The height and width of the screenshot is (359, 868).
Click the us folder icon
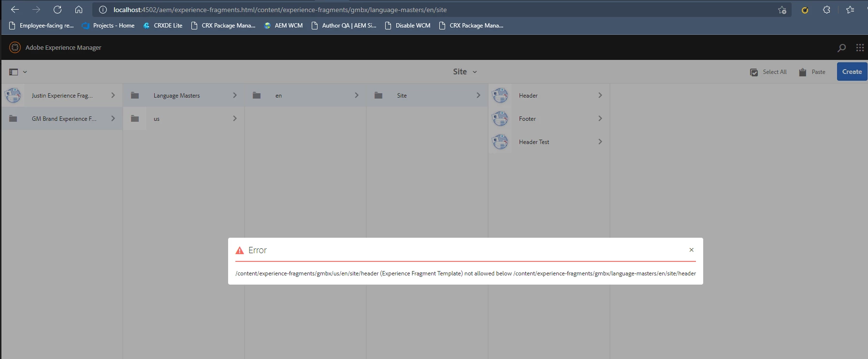pos(135,118)
